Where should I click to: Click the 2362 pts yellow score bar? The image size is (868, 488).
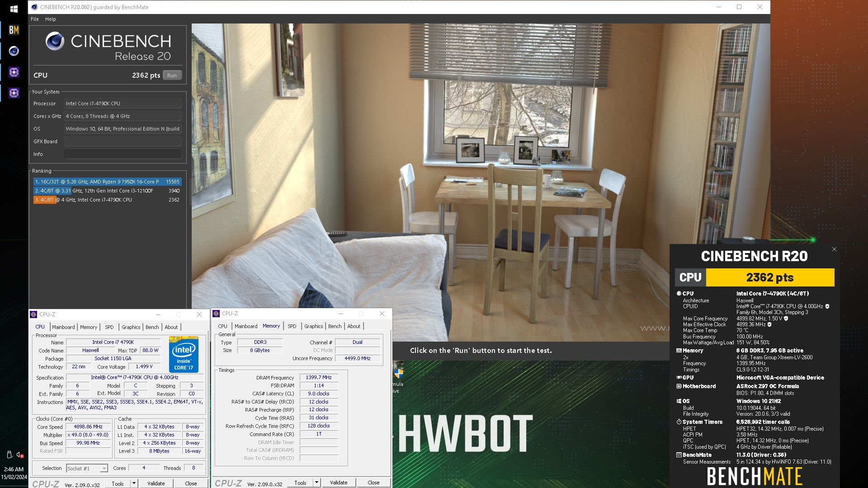[770, 277]
